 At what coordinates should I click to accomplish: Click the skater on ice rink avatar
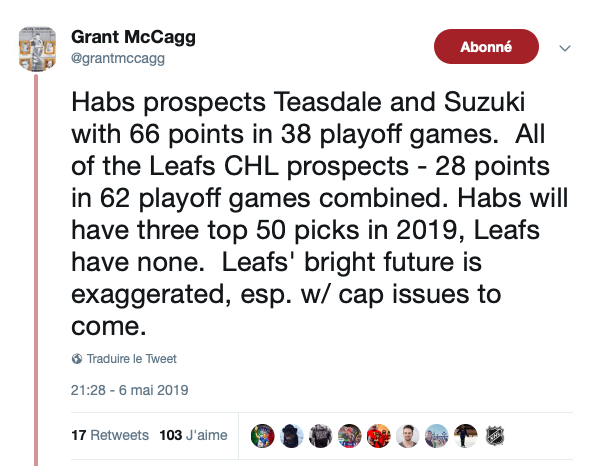tap(466, 436)
